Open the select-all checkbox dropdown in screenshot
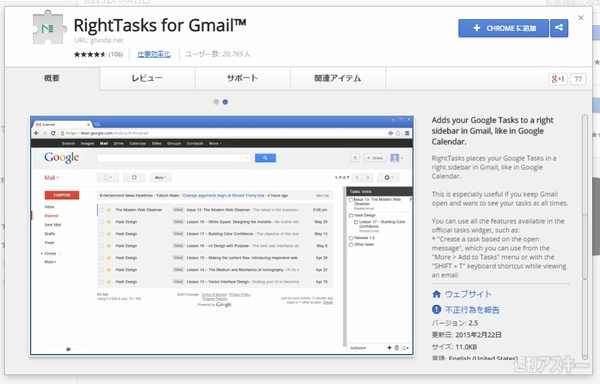Image resolution: width=600 pixels, height=384 pixels. coord(108,177)
